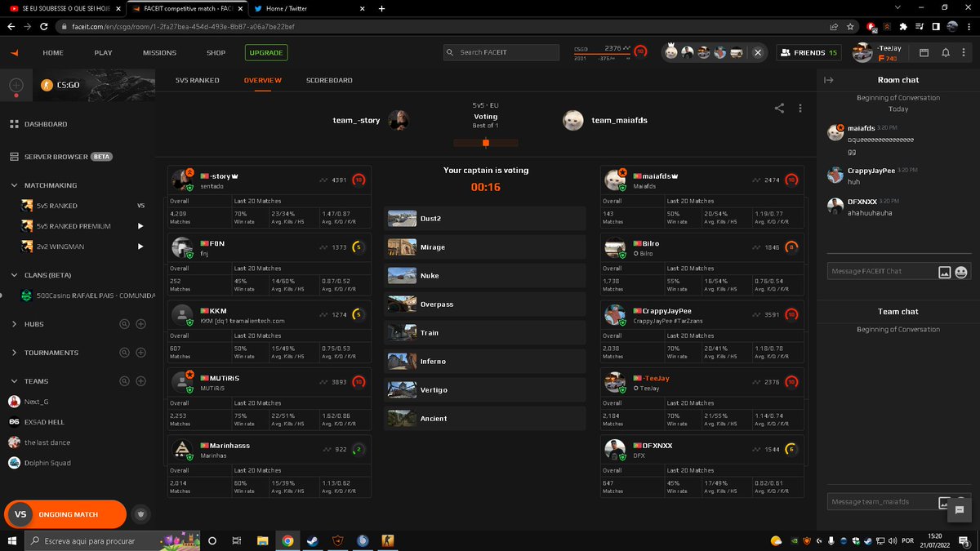Screen dimensions: 980x551
Task: Click FACEIT level 10 badge in header
Action: click(x=641, y=51)
